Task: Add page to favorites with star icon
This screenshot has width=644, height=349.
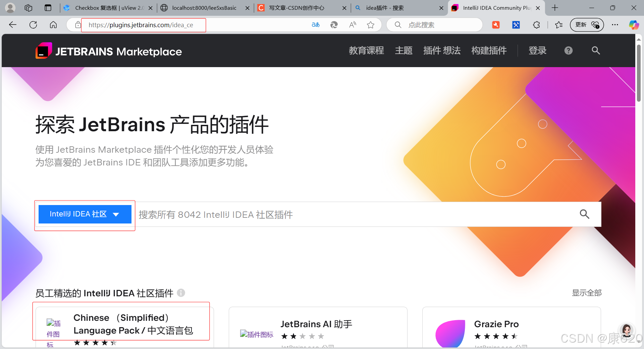Action: [x=371, y=25]
